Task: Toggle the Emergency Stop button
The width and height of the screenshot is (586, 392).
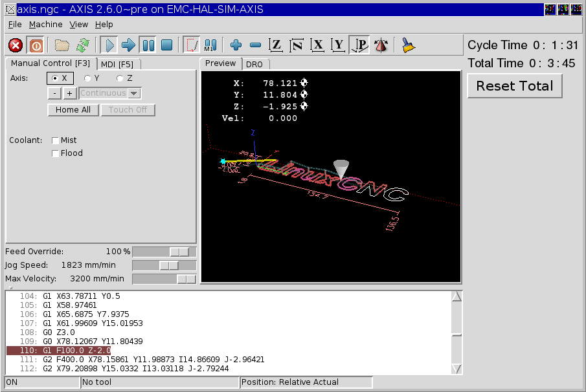Action: (x=16, y=45)
